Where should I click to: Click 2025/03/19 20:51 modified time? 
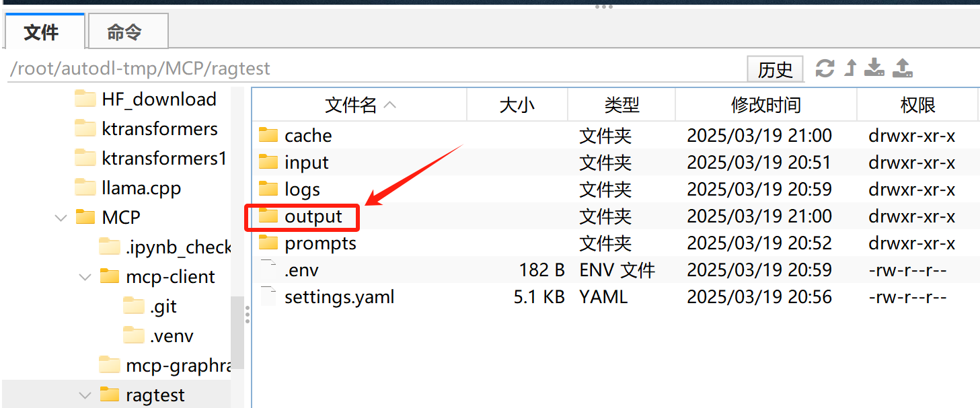coord(759,163)
